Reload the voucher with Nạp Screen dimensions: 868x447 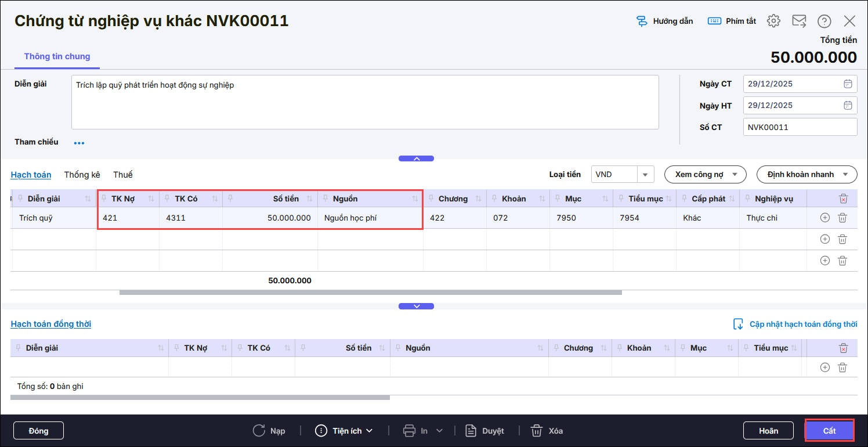click(269, 431)
